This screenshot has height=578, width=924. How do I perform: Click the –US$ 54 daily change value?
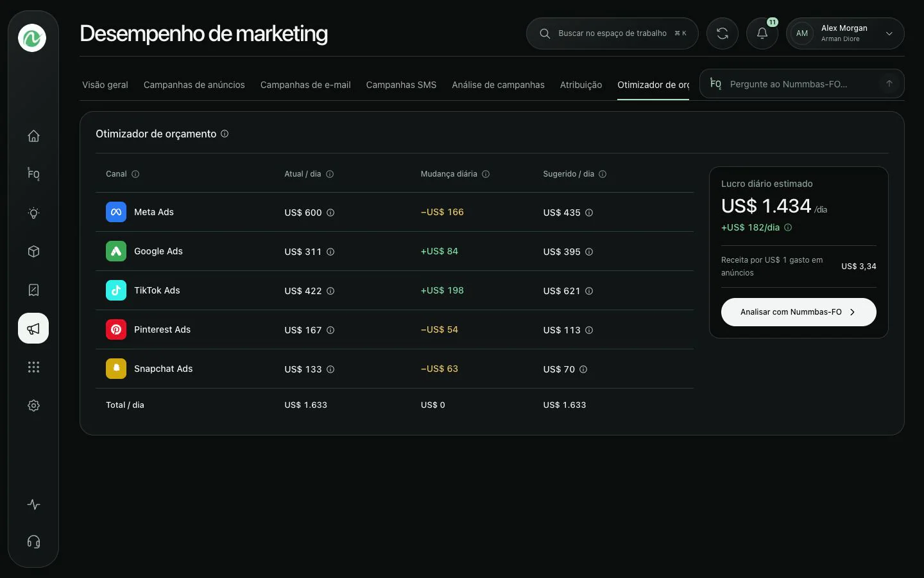440,329
